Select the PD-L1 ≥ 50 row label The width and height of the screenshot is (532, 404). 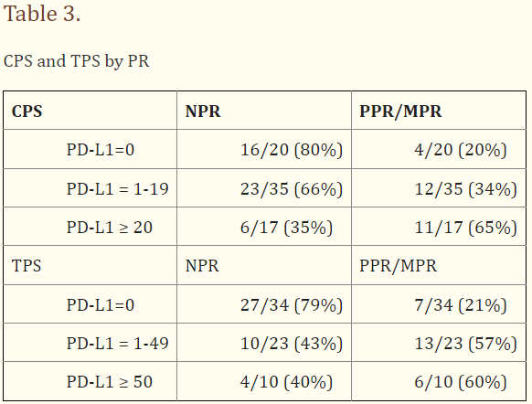point(110,382)
